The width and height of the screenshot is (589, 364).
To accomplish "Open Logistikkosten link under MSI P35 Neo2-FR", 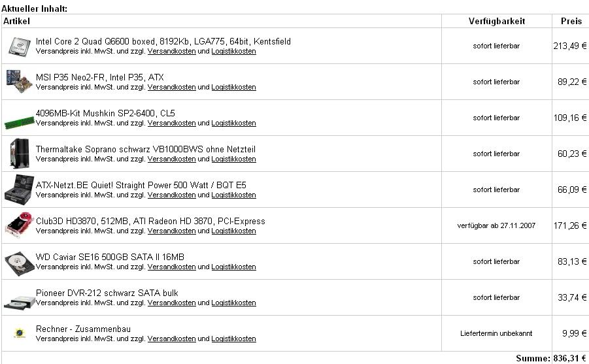I will (x=233, y=87).
